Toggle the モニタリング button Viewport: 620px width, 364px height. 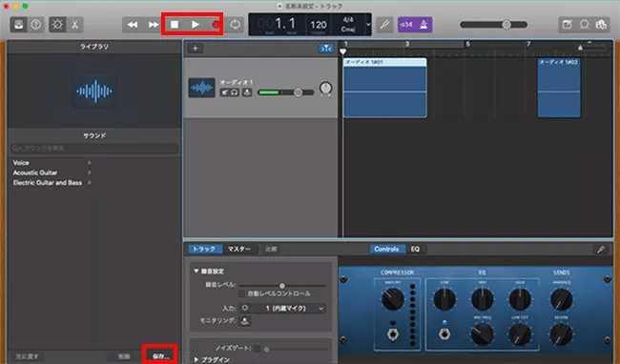[245, 320]
